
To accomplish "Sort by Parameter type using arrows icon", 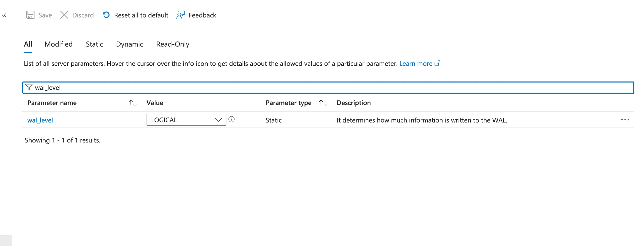I will pyautogui.click(x=323, y=103).
